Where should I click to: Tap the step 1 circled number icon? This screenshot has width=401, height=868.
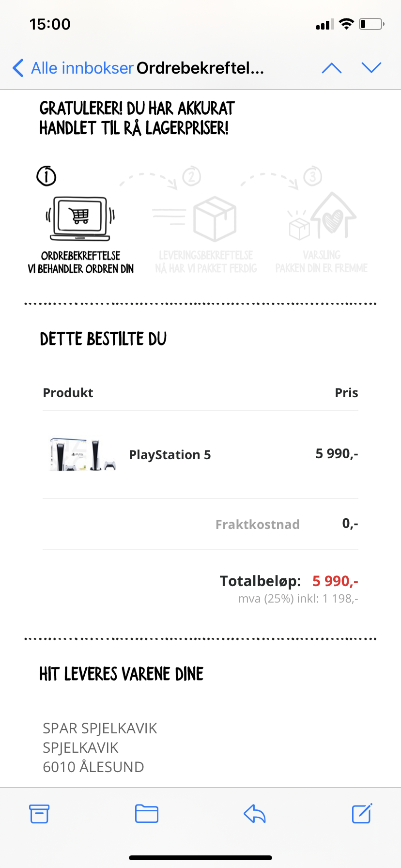46,176
